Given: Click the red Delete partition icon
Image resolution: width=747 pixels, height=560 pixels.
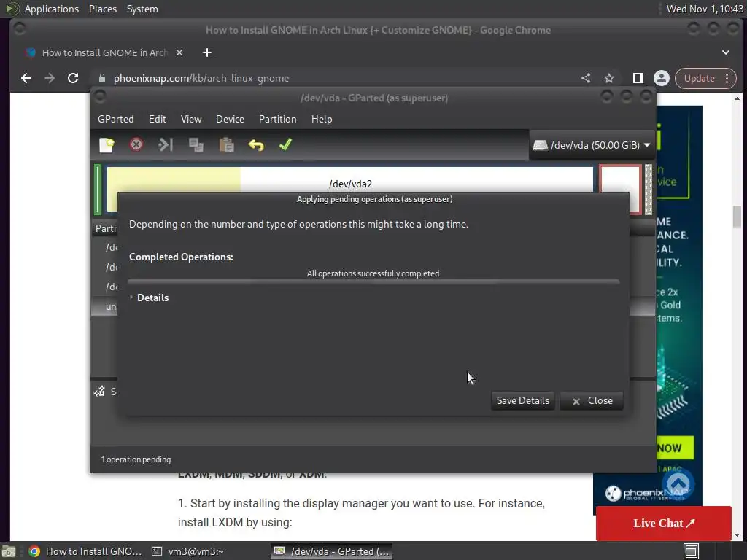Looking at the screenshot, I should click(x=136, y=144).
